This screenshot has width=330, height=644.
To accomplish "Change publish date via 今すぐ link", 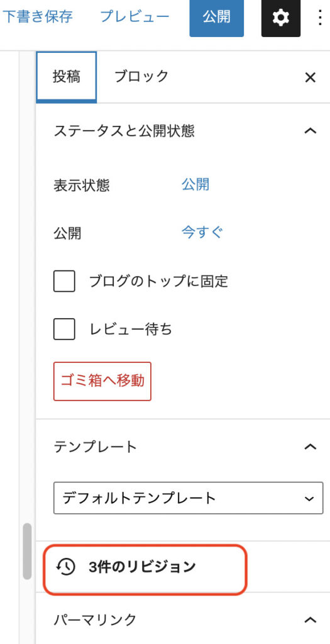I will coord(202,233).
